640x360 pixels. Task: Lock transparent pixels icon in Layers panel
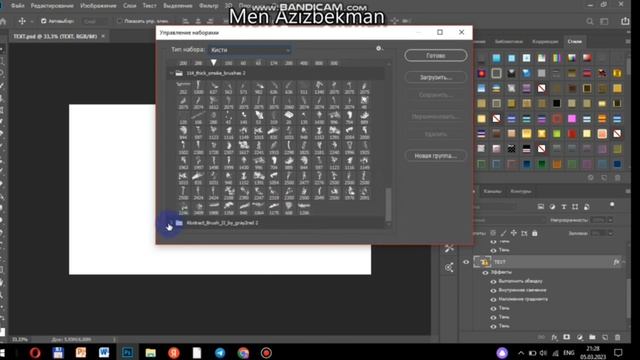493,233
